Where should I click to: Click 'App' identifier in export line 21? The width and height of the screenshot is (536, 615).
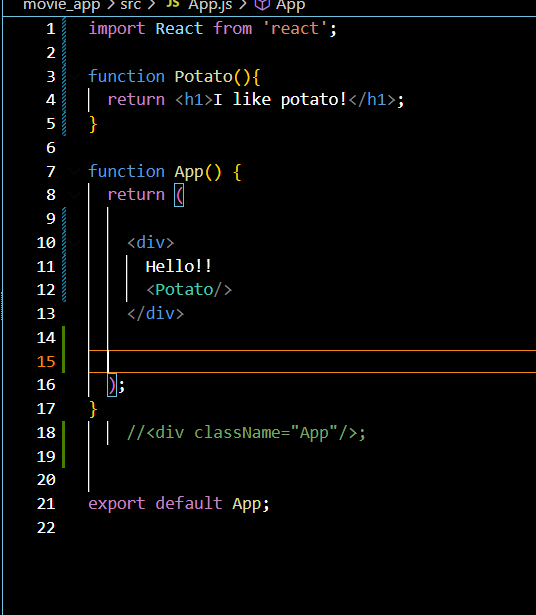pyautogui.click(x=247, y=504)
